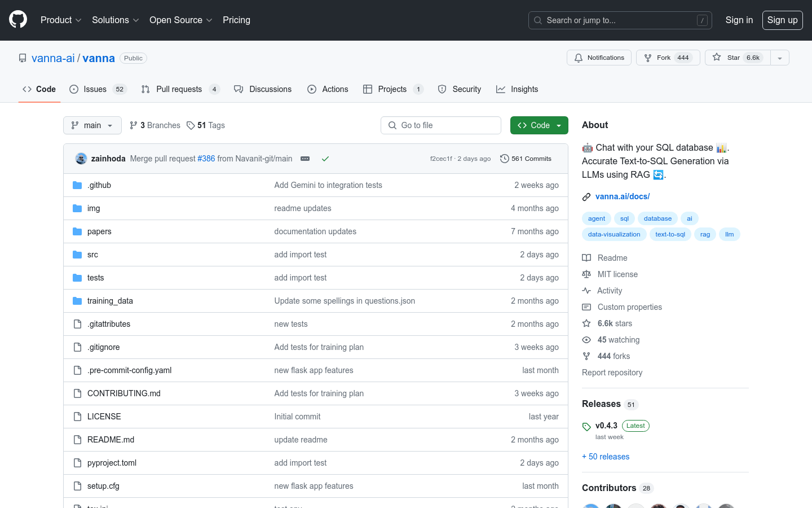Click the img folder icon
812x508 pixels.
coord(77,208)
